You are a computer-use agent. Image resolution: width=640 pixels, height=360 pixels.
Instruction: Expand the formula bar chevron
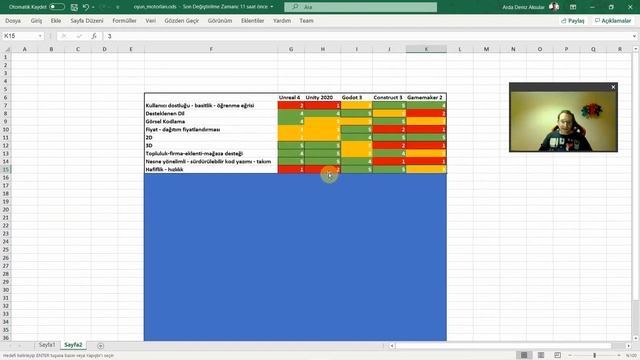(x=634, y=36)
